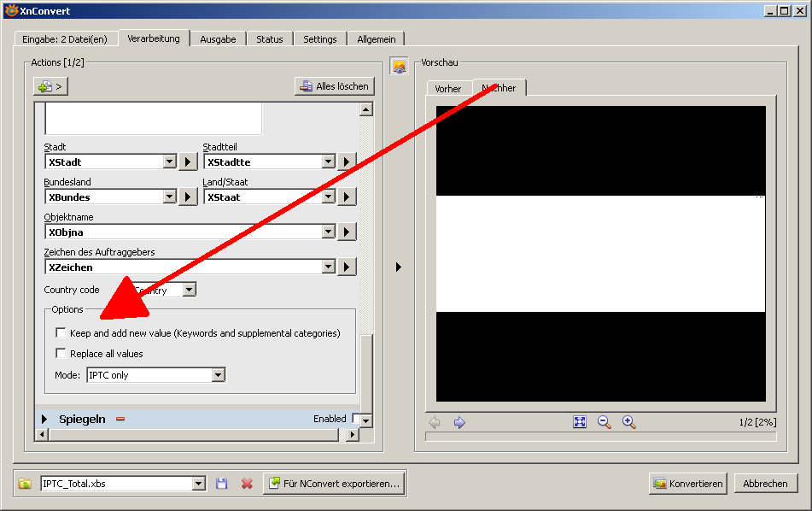Switch to the Eingabe: 2 Datei(en) tab

65,39
